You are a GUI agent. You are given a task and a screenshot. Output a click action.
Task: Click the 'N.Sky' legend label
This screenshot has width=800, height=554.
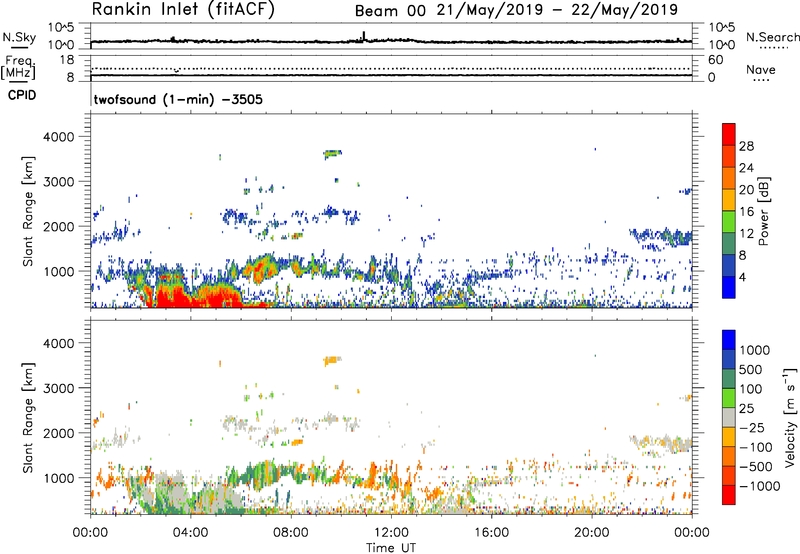click(19, 37)
